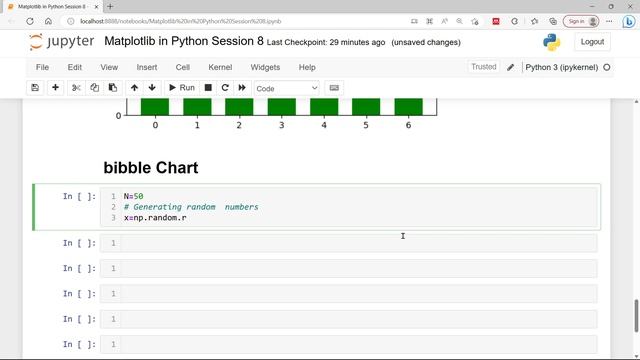Open the Widgets menu
The width and height of the screenshot is (640, 360).
265,67
